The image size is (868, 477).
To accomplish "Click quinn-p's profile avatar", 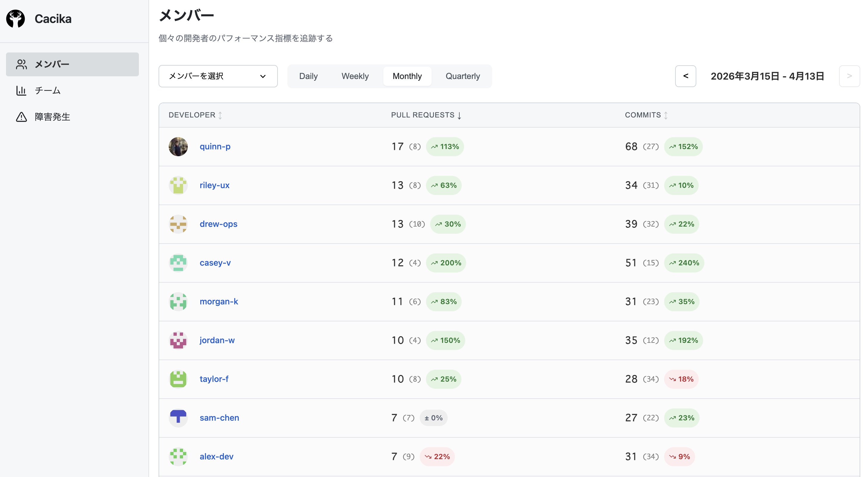I will [178, 147].
